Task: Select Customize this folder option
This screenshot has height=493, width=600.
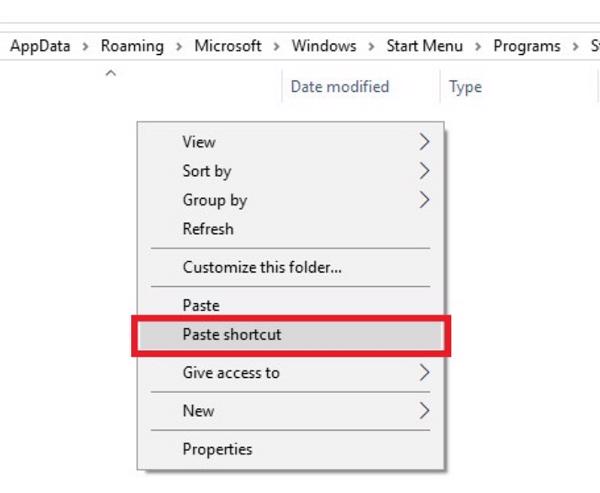Action: tap(262, 267)
